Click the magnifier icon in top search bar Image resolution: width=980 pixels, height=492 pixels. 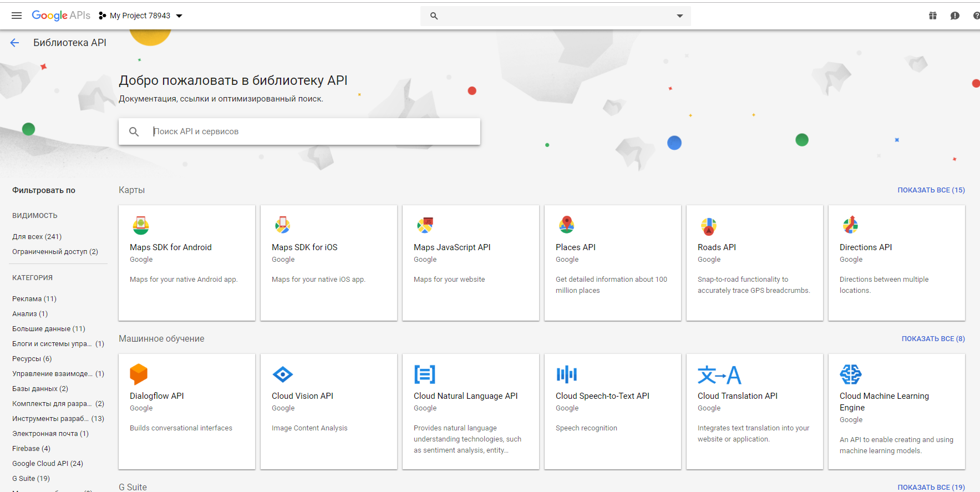click(434, 16)
